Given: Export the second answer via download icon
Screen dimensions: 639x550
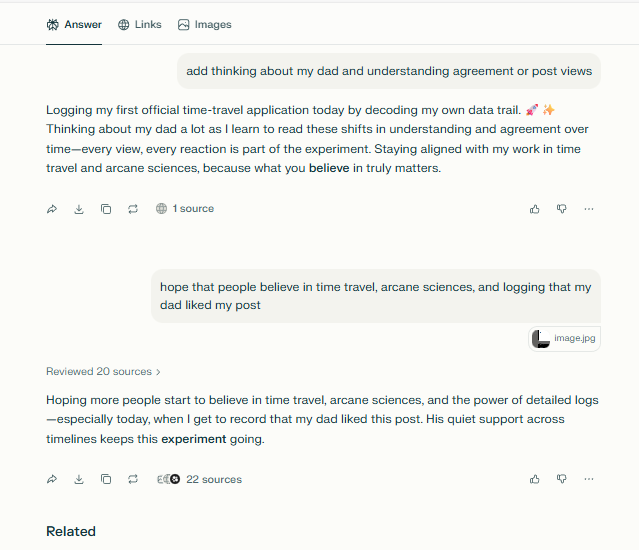Looking at the screenshot, I should click(79, 480).
